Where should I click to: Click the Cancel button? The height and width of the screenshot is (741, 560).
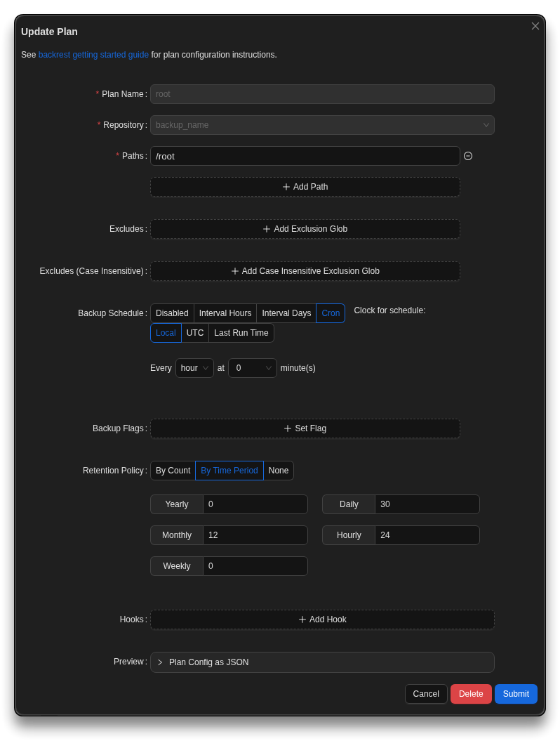426,694
